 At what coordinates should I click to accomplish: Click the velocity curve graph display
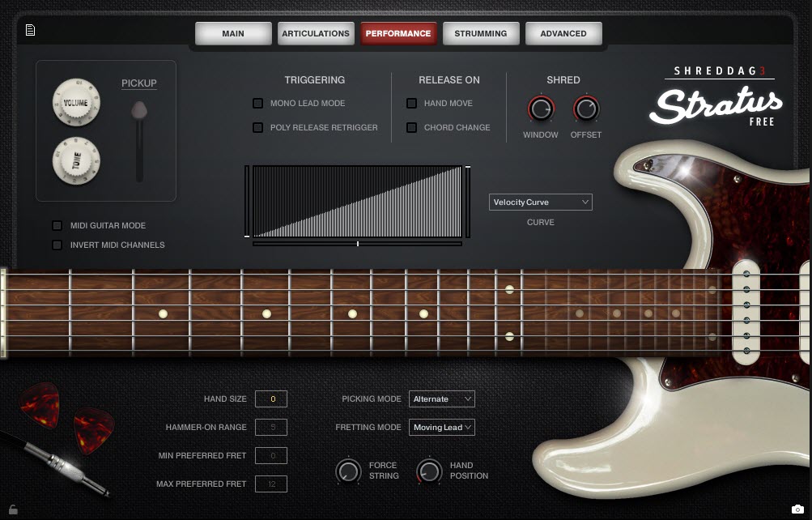coord(357,202)
